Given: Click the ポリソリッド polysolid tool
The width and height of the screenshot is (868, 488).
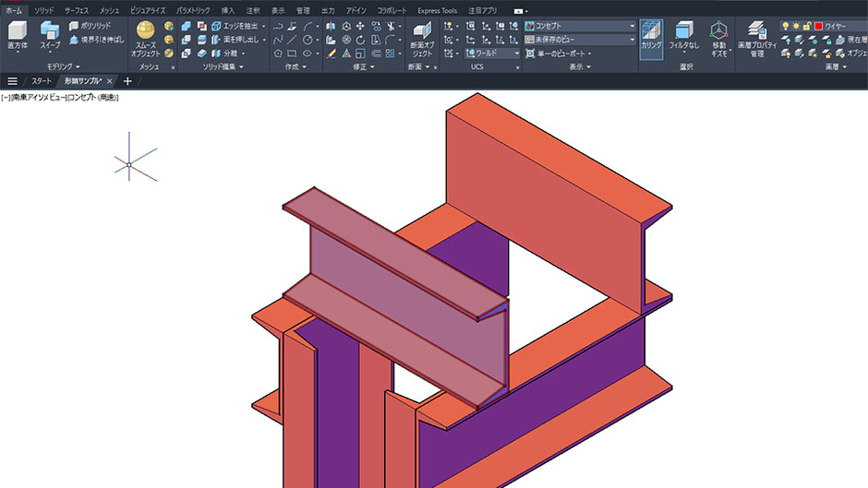Looking at the screenshot, I should pyautogui.click(x=90, y=26).
